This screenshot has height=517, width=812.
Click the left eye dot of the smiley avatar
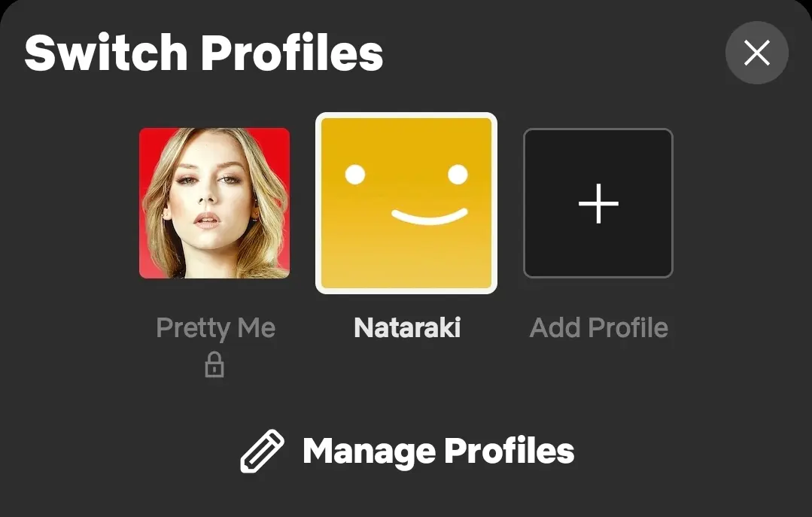pyautogui.click(x=355, y=175)
